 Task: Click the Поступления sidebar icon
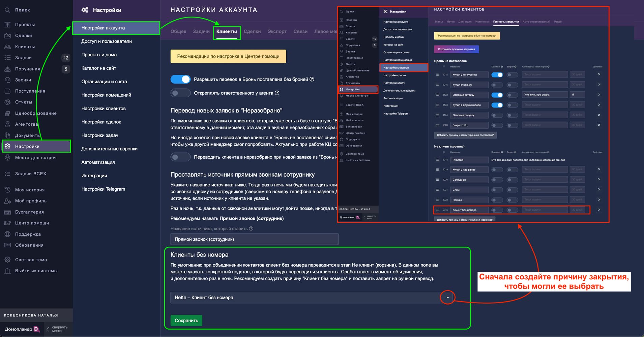7,91
